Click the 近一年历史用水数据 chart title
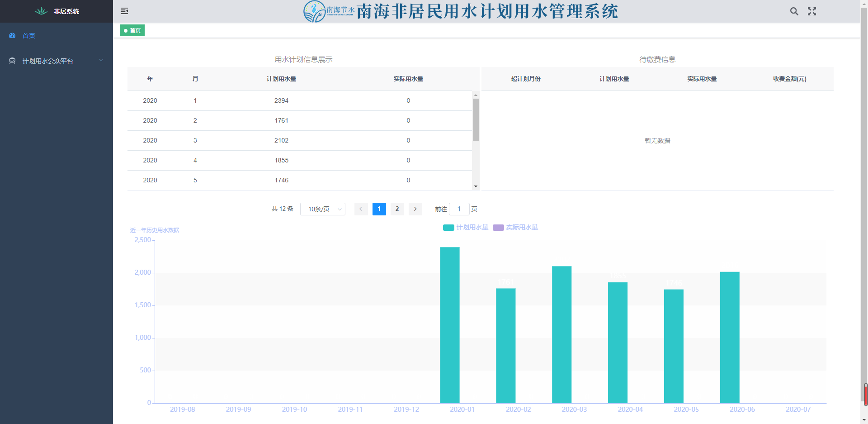The image size is (868, 424). click(x=155, y=230)
